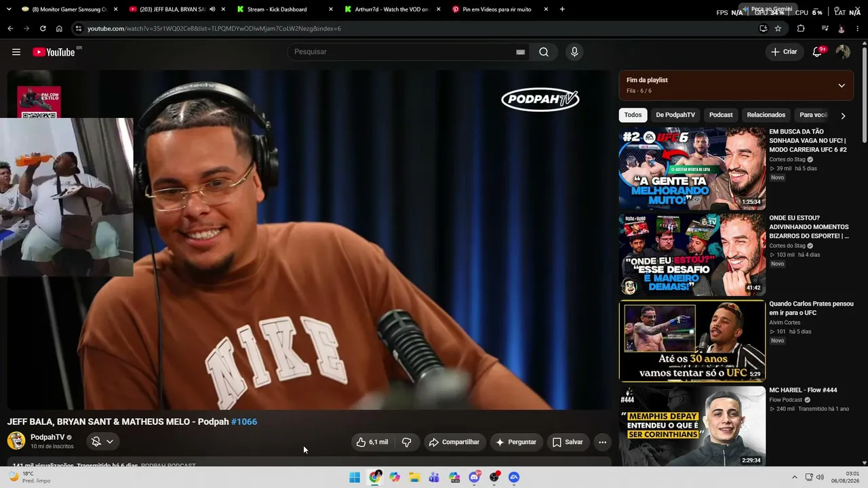Open the Cortes do Stag channel under UFC 6 video
Image resolution: width=868 pixels, height=488 pixels.
pyautogui.click(x=787, y=160)
